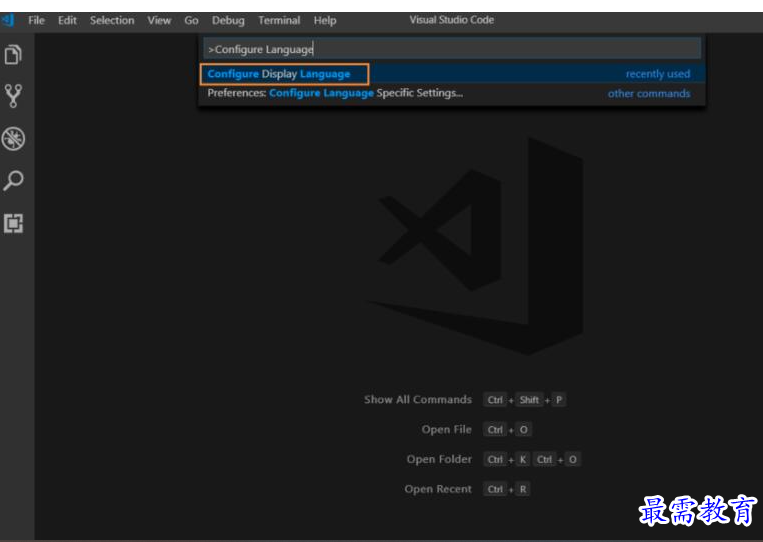Click the Shift key badge for Show All Commands
This screenshot has height=542, width=763.
[x=529, y=400]
